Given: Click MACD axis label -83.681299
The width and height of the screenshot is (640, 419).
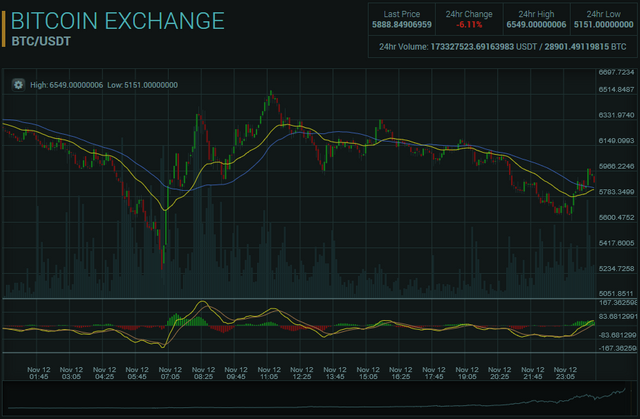Looking at the screenshot, I should click(x=618, y=335).
